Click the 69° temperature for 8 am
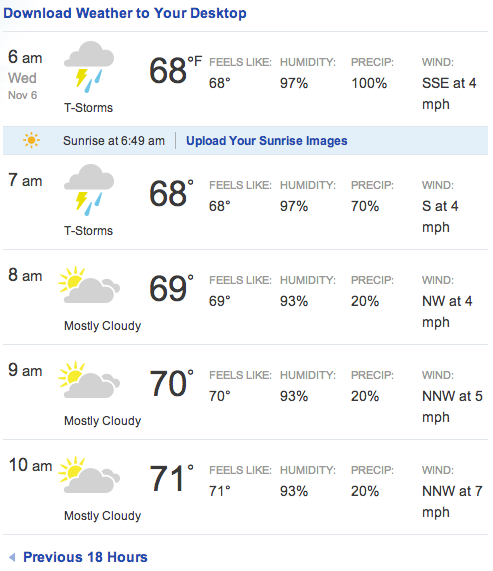Screen dimensions: 493x571 pyautogui.click(x=171, y=288)
